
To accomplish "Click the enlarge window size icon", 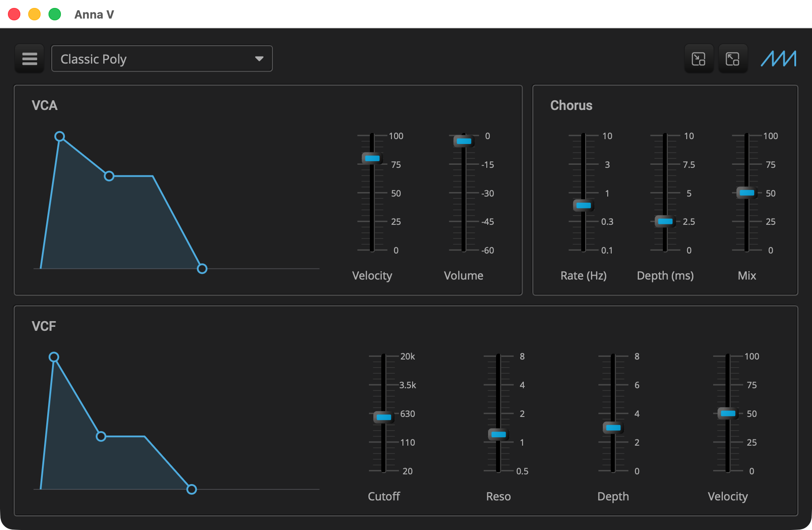I will coord(733,59).
